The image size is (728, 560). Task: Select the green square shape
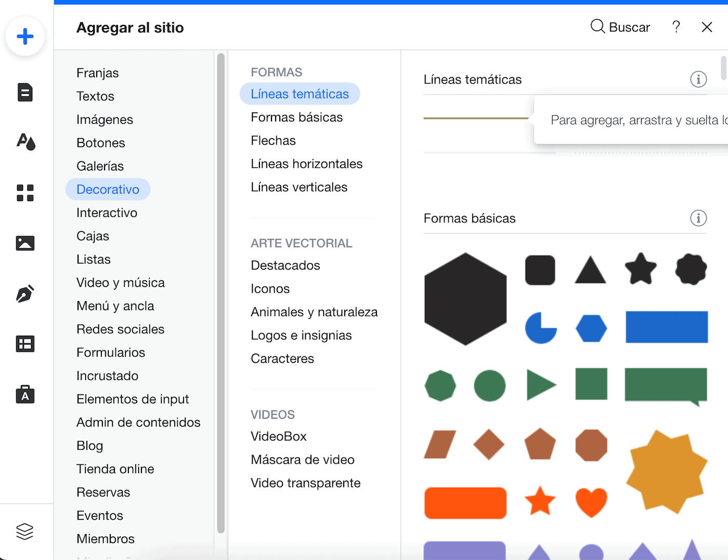coord(591,384)
